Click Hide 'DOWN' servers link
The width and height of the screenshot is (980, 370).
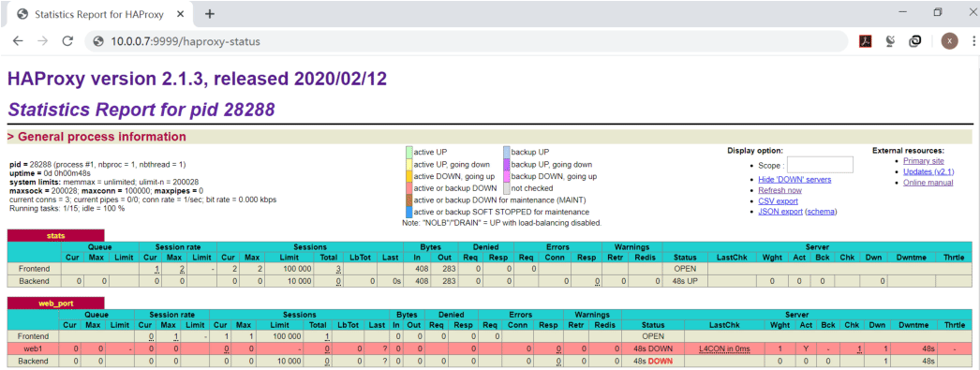click(x=794, y=179)
